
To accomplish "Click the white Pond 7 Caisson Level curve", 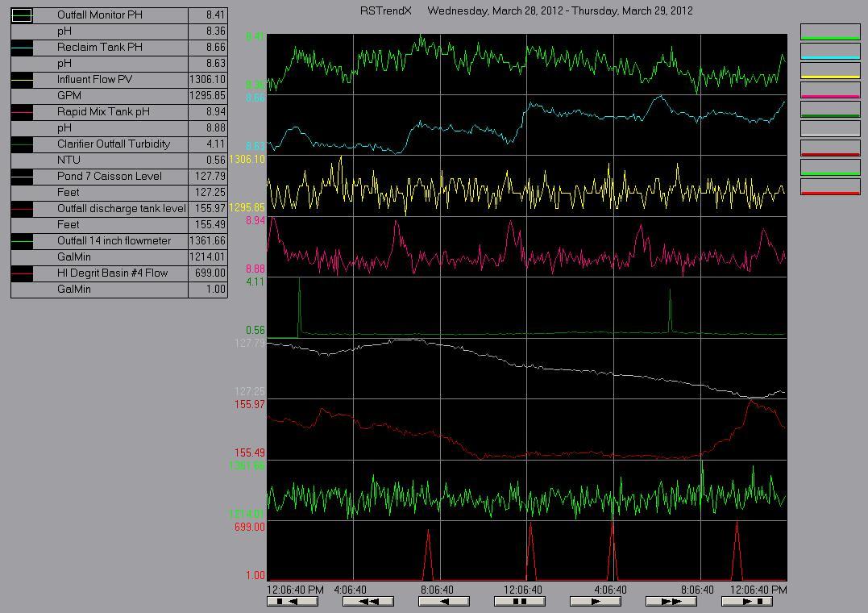I will point(526,366).
